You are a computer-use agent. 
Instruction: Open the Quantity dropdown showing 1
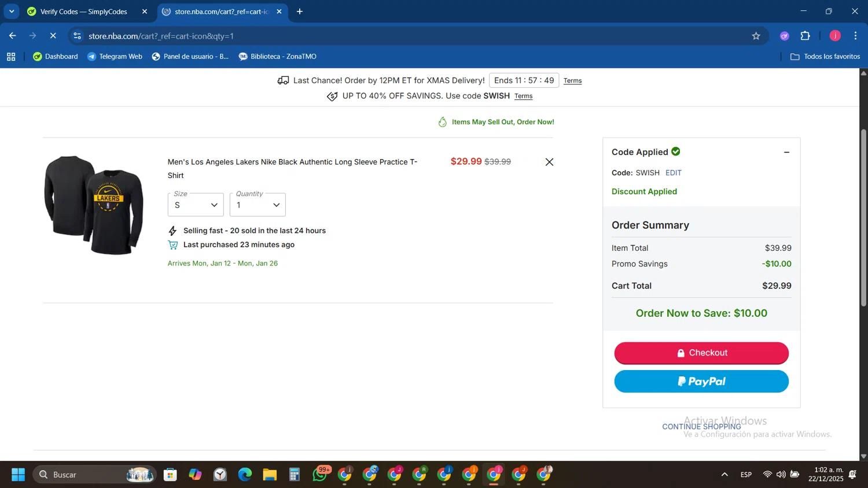(x=258, y=205)
